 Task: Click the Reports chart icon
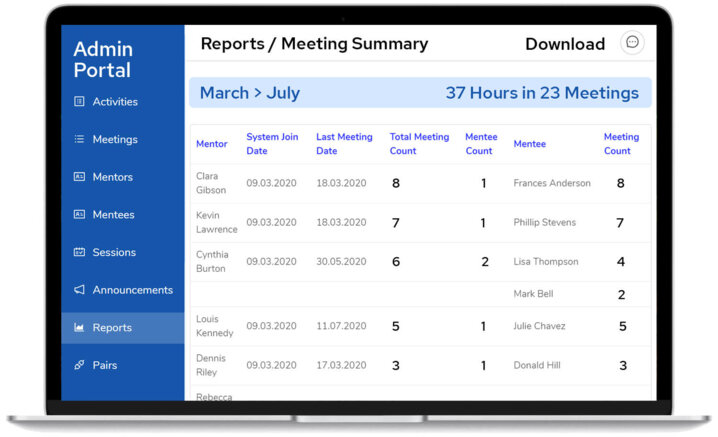click(79, 327)
